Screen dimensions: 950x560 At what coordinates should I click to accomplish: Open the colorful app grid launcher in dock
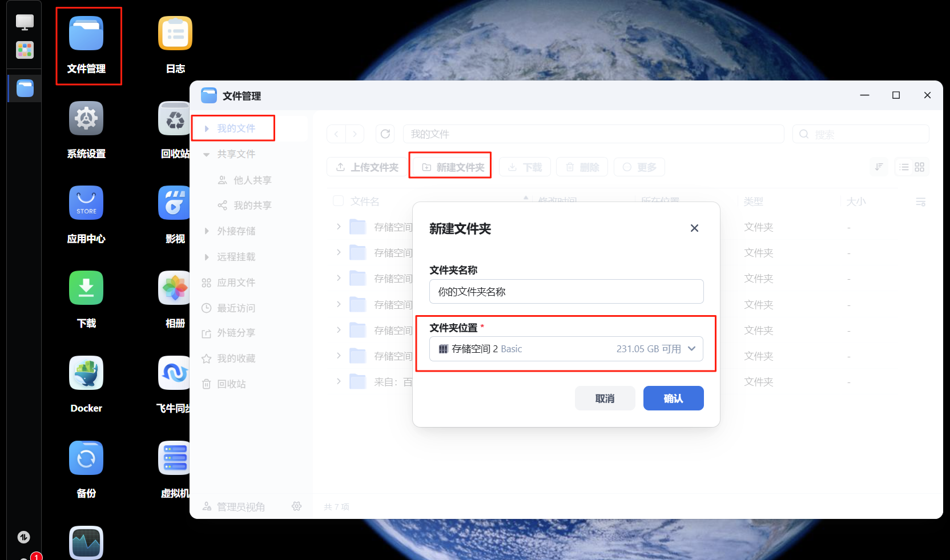coord(25,50)
